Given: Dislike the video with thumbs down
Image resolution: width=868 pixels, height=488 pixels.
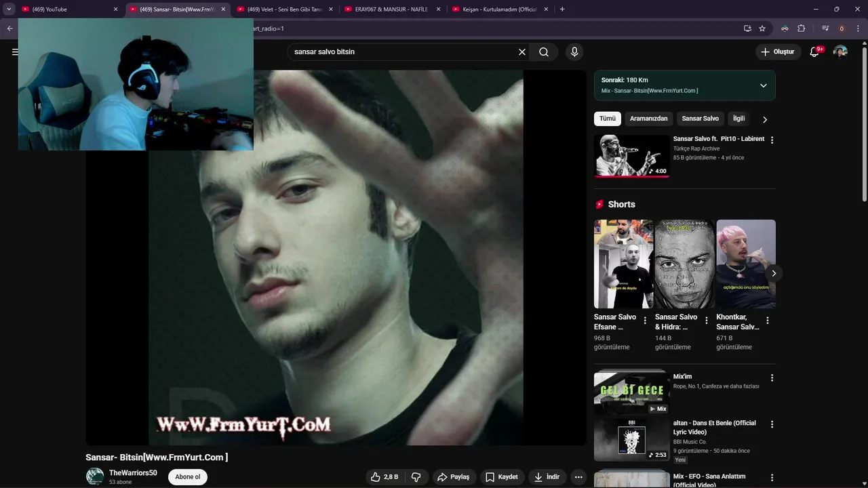Looking at the screenshot, I should [416, 477].
